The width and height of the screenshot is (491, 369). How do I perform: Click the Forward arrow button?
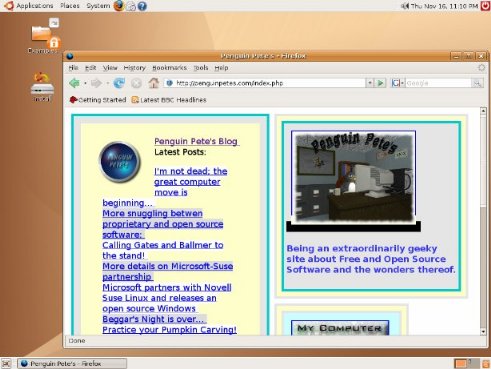pyautogui.click(x=96, y=83)
